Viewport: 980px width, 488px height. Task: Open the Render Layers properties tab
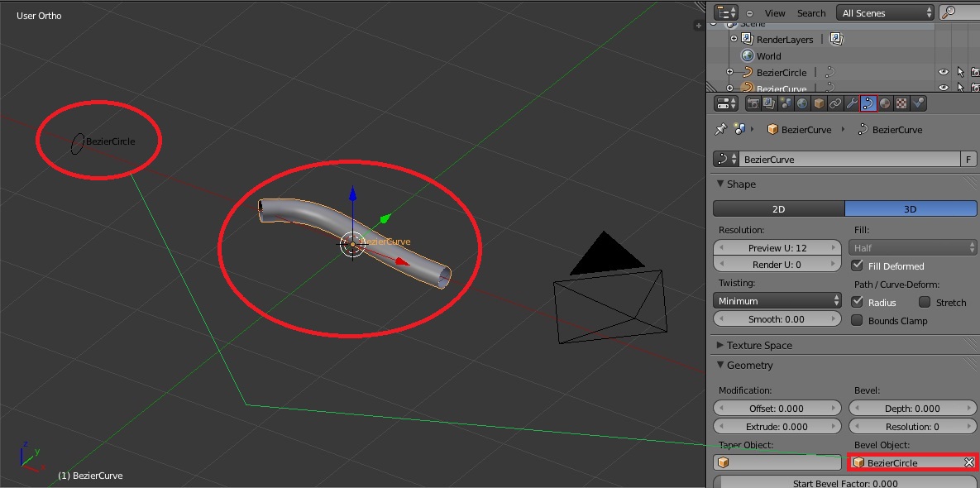pyautogui.click(x=769, y=103)
